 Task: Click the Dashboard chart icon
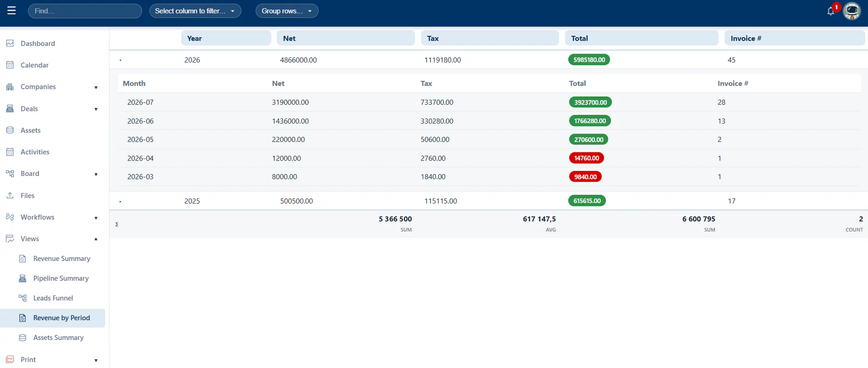coord(10,43)
